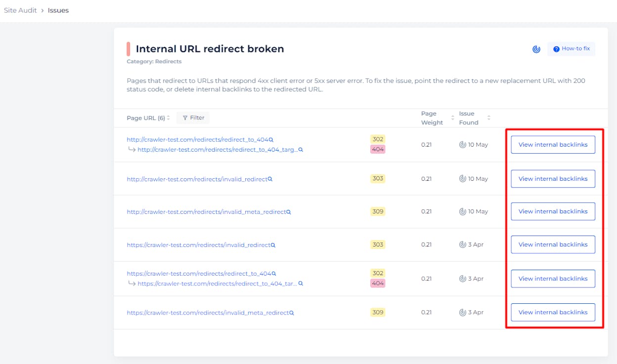This screenshot has width=617, height=364.
Task: Click magnifier icon beside http invalid_meta_redirect URL
Action: [x=289, y=212]
